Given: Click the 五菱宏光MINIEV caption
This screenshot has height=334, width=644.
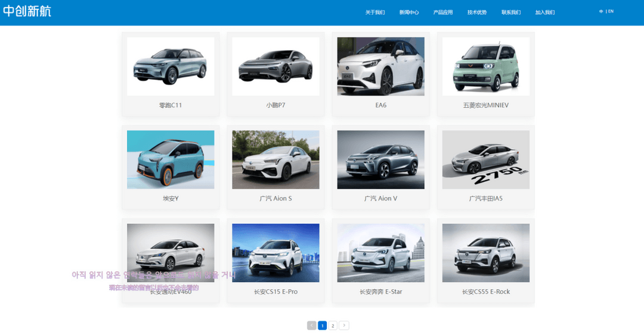Looking at the screenshot, I should tap(486, 105).
